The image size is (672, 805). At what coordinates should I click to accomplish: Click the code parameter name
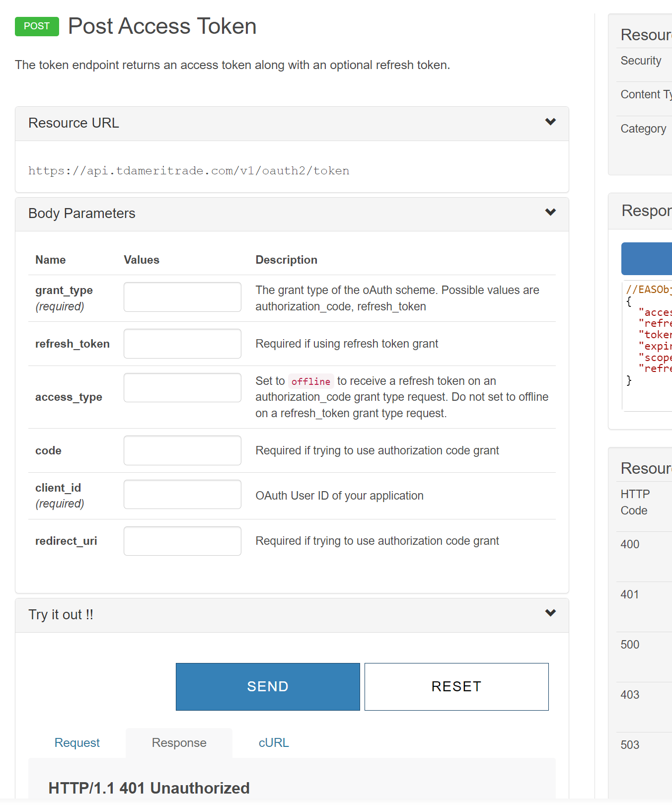click(48, 450)
